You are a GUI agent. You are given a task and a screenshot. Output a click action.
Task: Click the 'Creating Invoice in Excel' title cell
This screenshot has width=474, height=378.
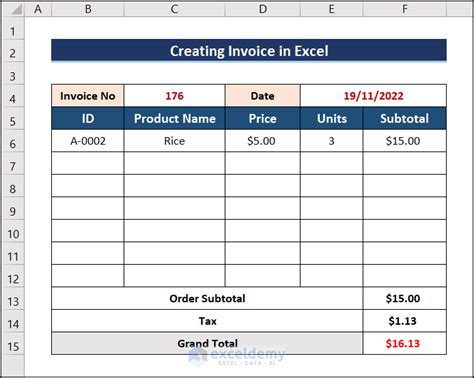(x=249, y=51)
